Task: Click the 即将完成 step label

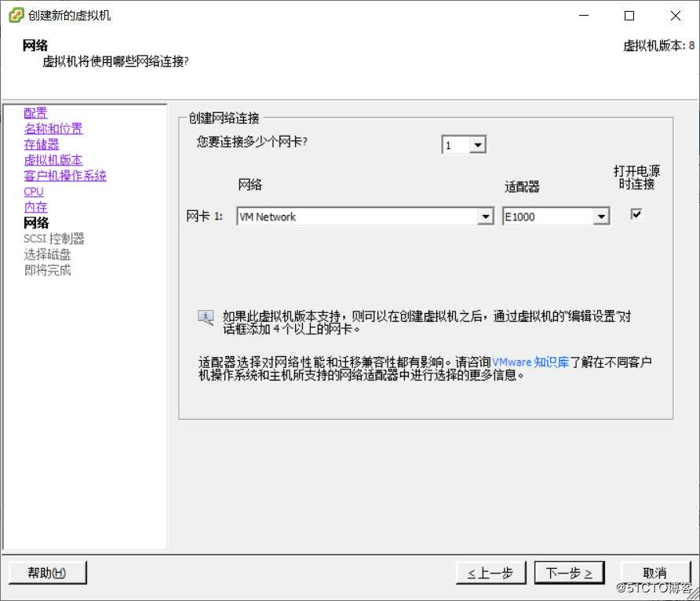Action: pos(47,270)
